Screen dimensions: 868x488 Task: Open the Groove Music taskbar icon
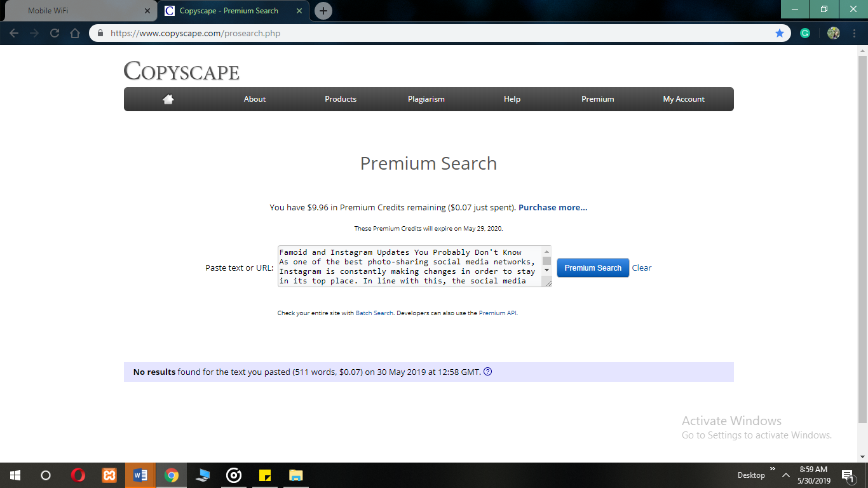[234, 475]
